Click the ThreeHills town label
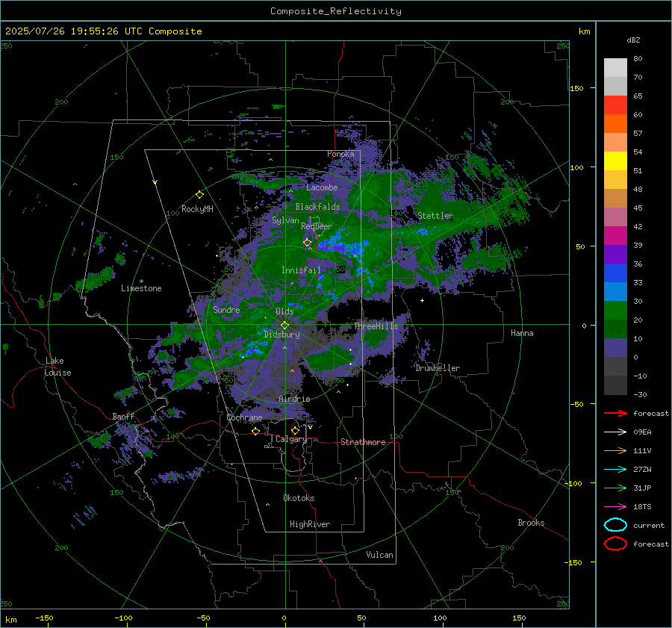 click(376, 326)
